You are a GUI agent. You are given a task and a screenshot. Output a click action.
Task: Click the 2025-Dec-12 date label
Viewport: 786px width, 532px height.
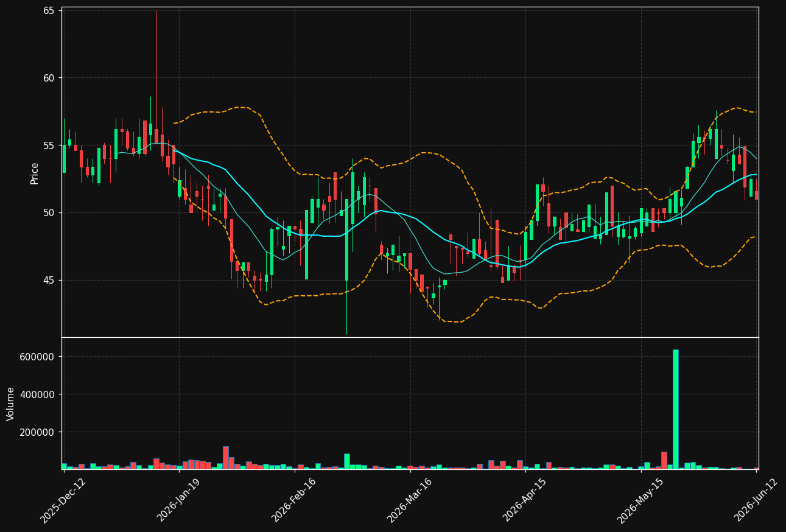63,500
